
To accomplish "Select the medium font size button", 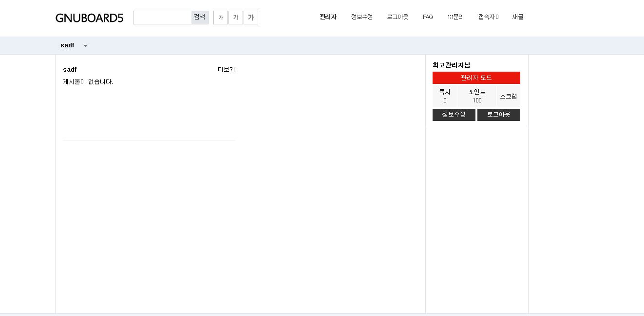I will coord(236,18).
